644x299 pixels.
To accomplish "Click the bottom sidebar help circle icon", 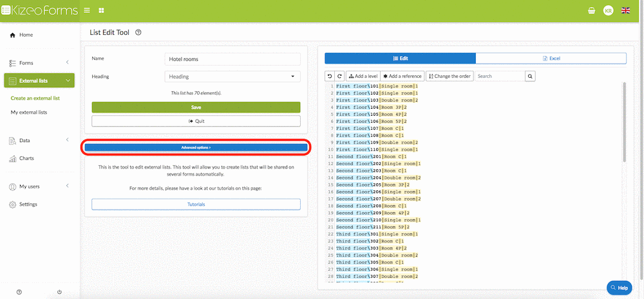I will pyautogui.click(x=19, y=292).
